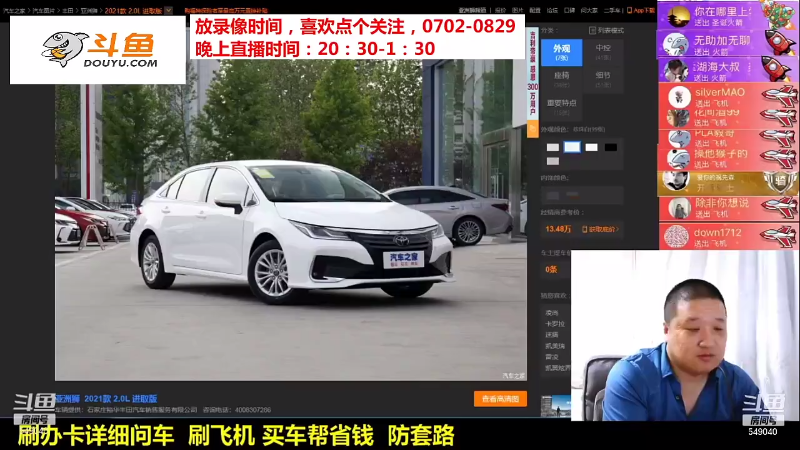Open the 亚洲狮频道 top nav link
This screenshot has height=450, width=800.
472,10
